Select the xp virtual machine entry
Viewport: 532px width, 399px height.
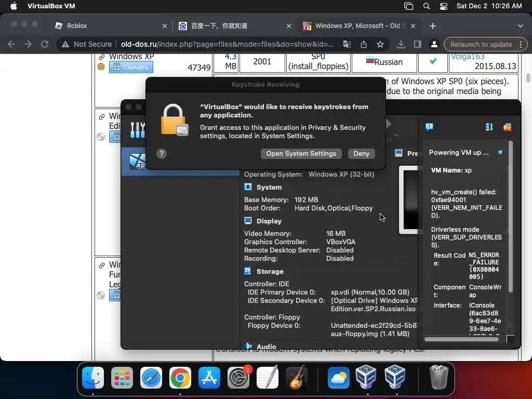point(180,161)
